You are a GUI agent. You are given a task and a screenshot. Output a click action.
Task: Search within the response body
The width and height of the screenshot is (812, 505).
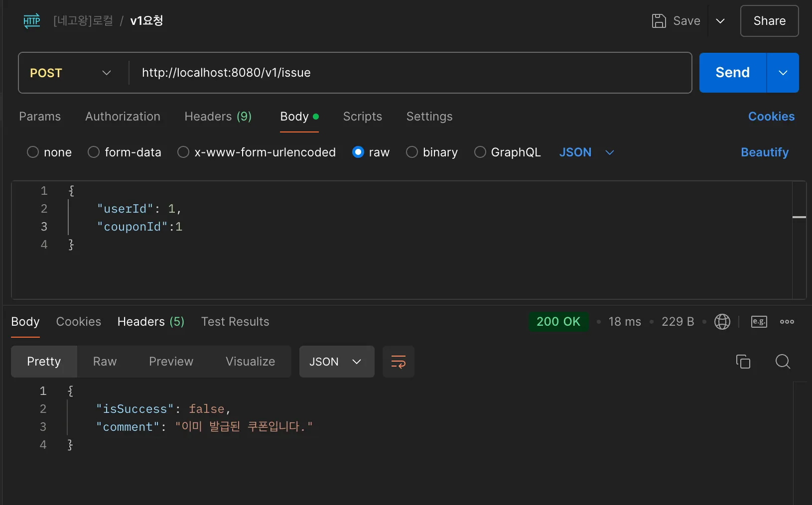[783, 362]
